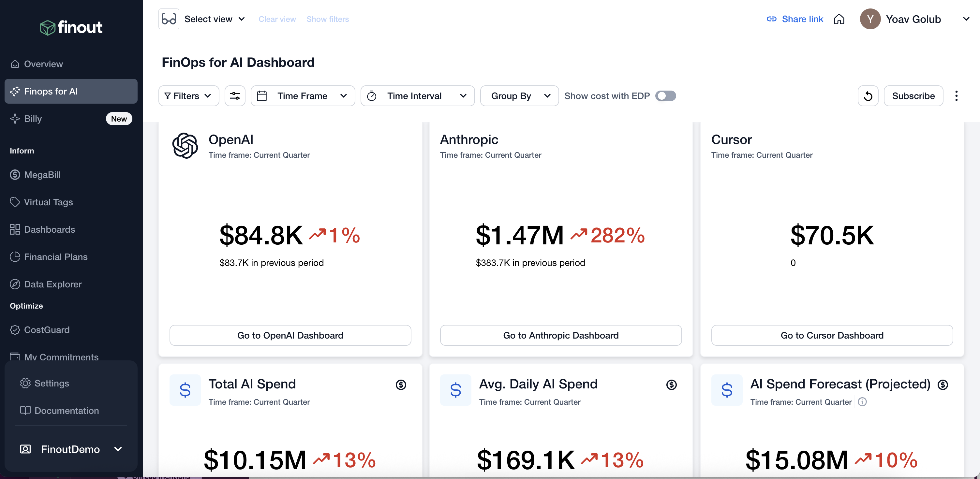Click the Total AI Spend dollar icon

[x=185, y=390]
